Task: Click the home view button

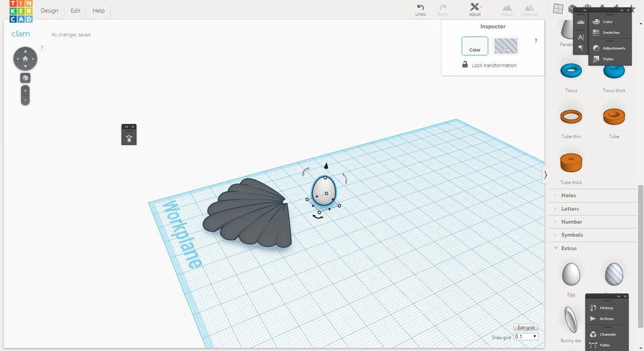Action: pyautogui.click(x=25, y=58)
